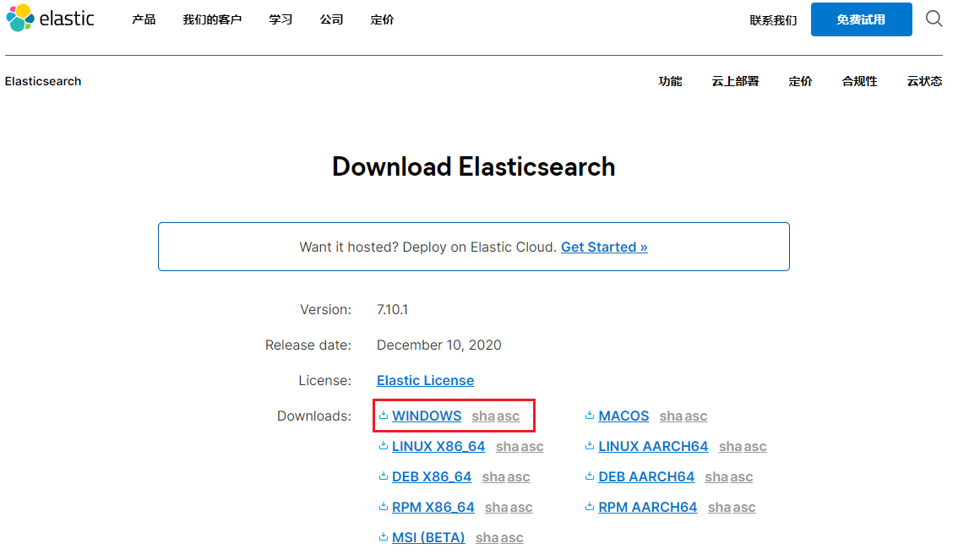
Task: Open sha link for LINUX X86_64
Action: [x=508, y=446]
